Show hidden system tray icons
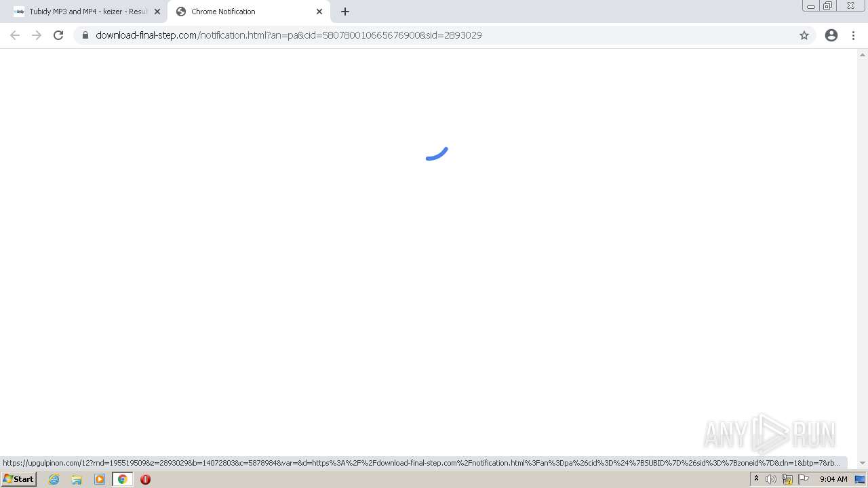Screen dimensions: 868x488 coord(756,479)
